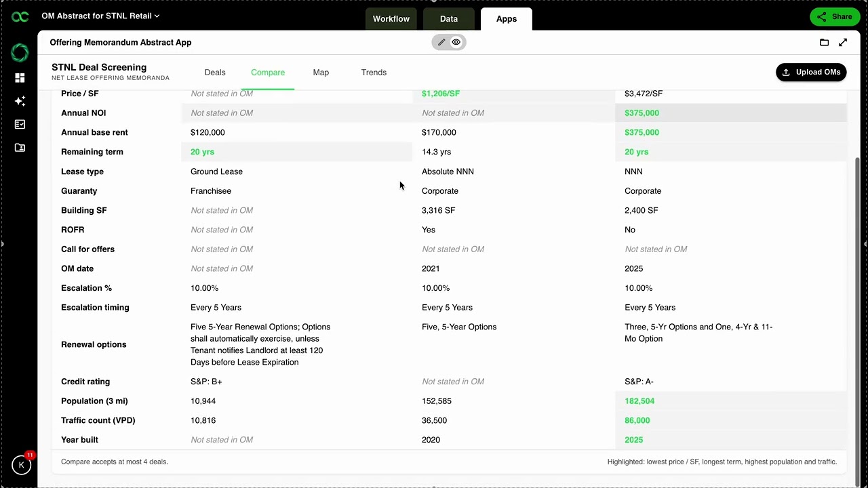Click the Escalation % row label
The width and height of the screenshot is (868, 488).
(86, 288)
